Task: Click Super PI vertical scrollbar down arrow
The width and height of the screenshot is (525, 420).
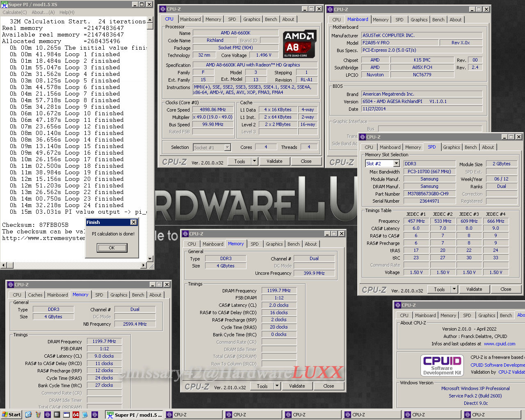Action: pyautogui.click(x=150, y=258)
